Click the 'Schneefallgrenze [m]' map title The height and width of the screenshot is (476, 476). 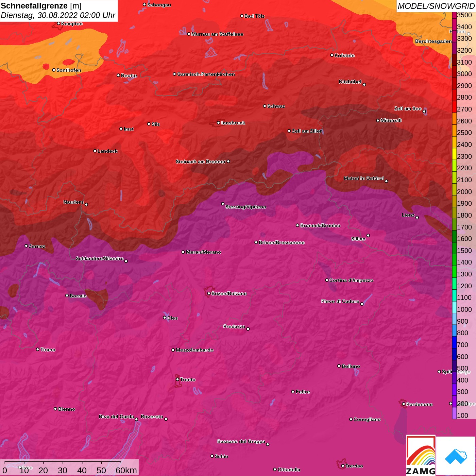click(x=41, y=6)
